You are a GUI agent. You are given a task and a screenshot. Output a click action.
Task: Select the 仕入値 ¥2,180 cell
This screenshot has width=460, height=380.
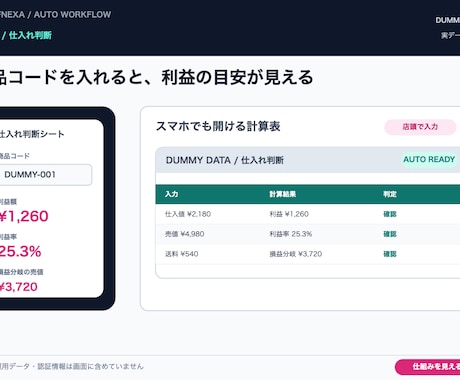(188, 214)
